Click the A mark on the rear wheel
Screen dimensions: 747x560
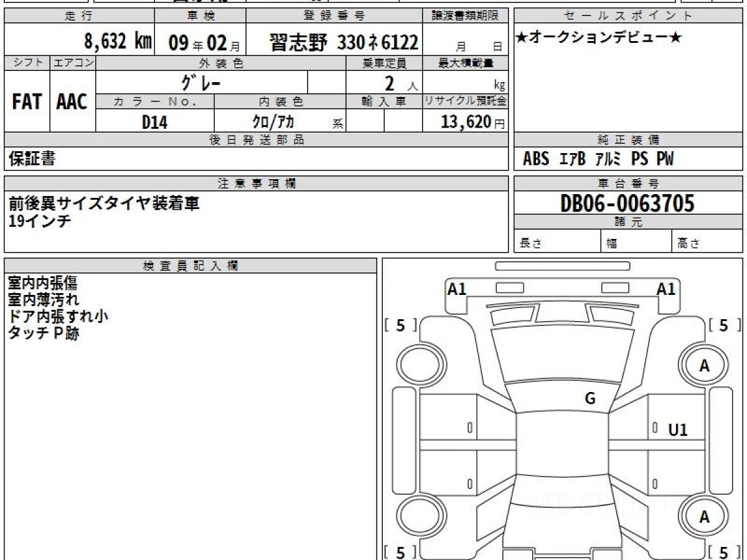704,517
